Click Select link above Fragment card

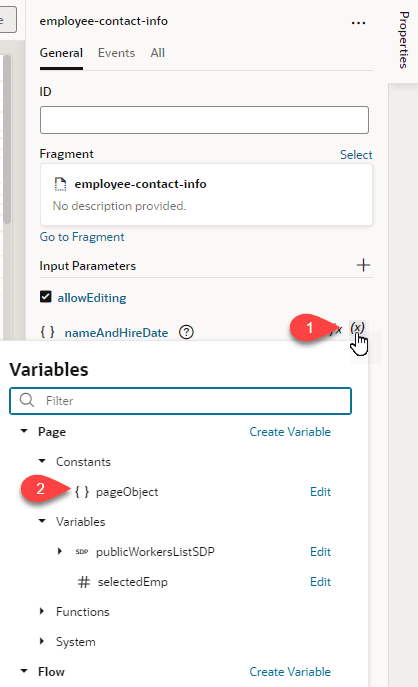pos(356,155)
